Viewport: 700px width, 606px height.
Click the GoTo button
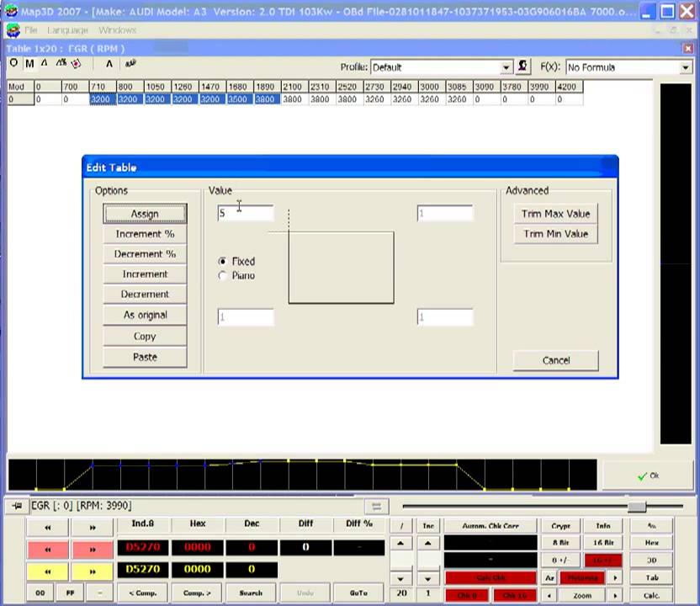pyautogui.click(x=358, y=593)
